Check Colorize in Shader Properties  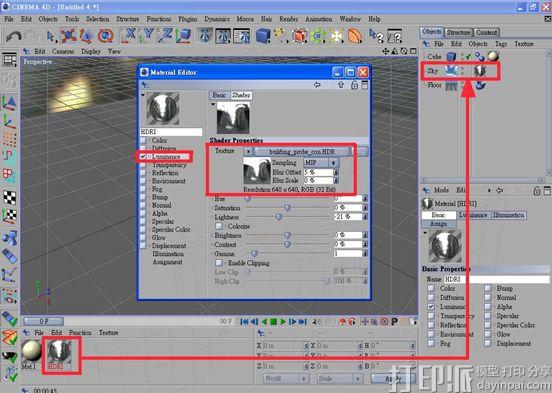click(219, 226)
